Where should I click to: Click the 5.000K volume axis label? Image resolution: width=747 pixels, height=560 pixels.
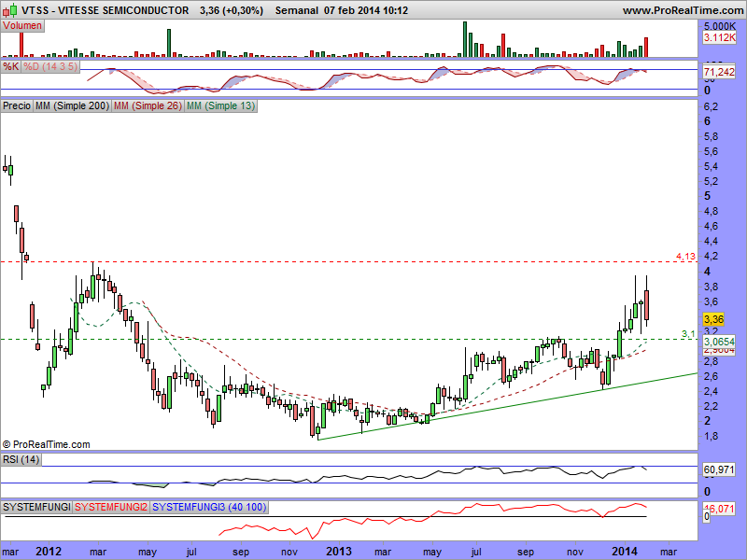coord(720,26)
